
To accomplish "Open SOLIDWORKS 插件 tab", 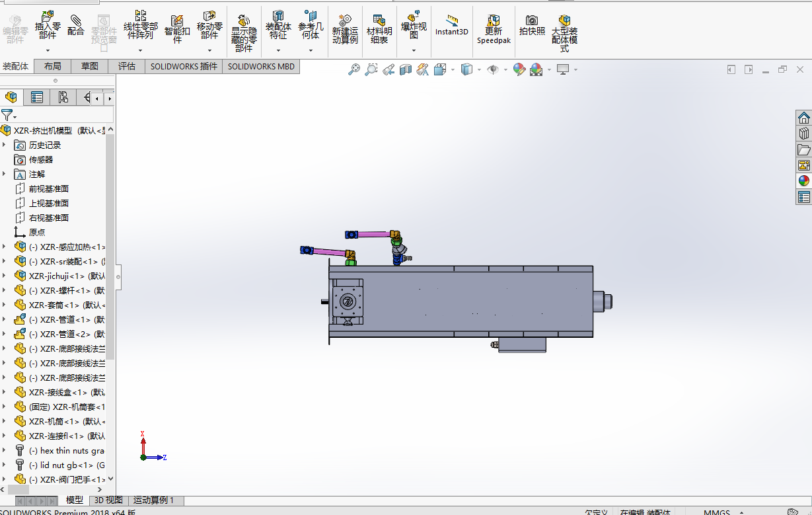I will point(184,66).
